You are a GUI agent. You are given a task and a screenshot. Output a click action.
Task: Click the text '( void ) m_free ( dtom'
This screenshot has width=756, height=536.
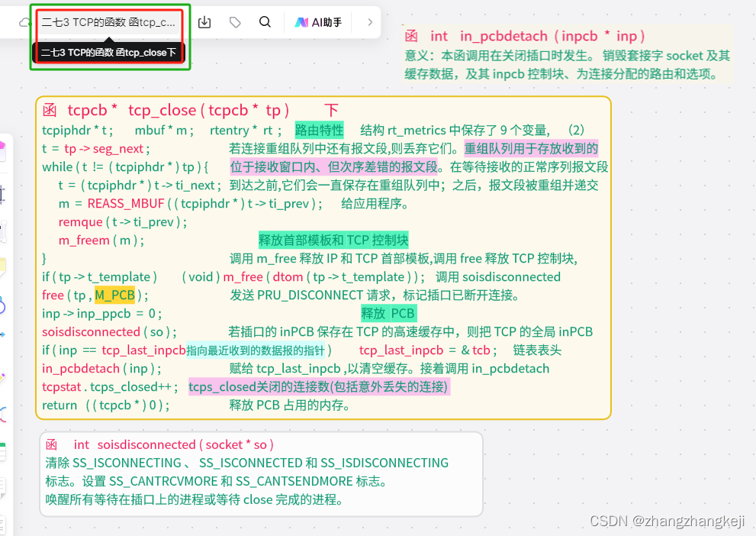coord(243,277)
